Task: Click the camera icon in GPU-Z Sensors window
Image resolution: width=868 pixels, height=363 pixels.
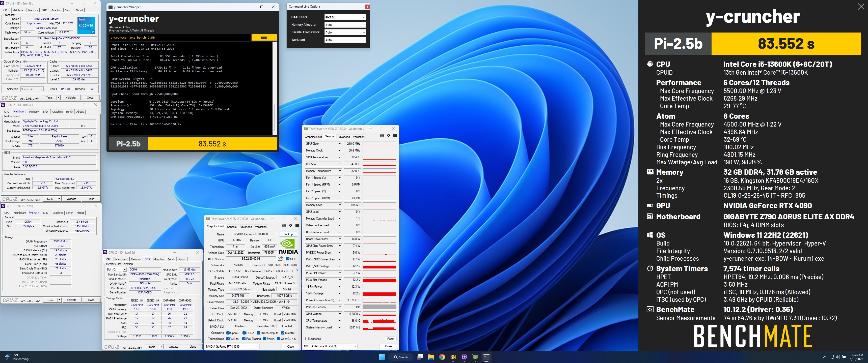Action: tap(382, 135)
